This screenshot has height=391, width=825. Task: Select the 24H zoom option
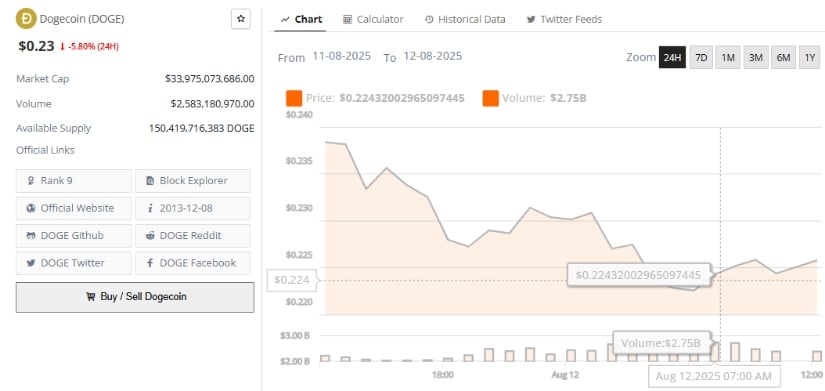pyautogui.click(x=672, y=57)
